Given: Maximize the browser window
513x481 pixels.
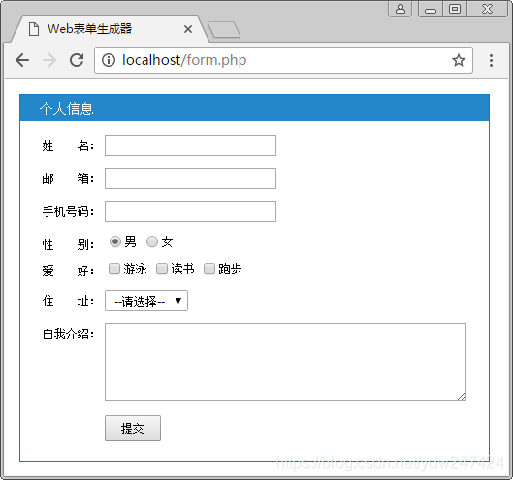Looking at the screenshot, I should pos(455,9).
